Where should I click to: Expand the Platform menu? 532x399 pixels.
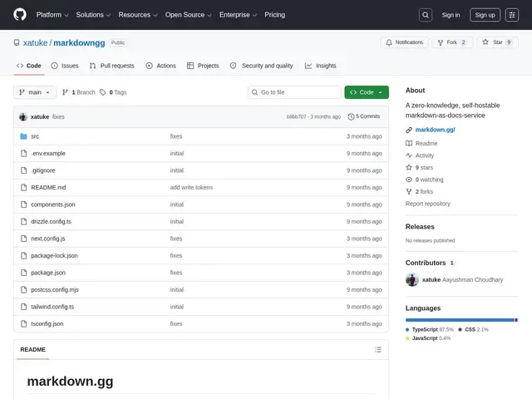(52, 15)
